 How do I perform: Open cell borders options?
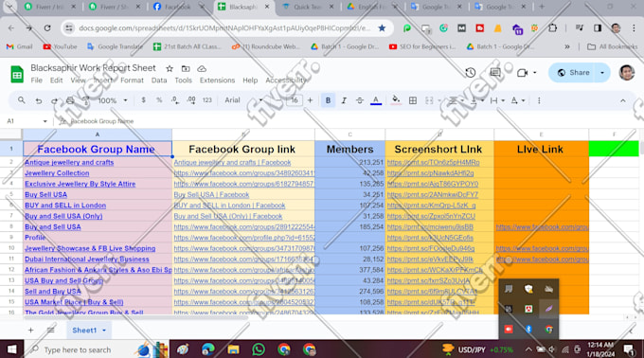pyautogui.click(x=413, y=100)
